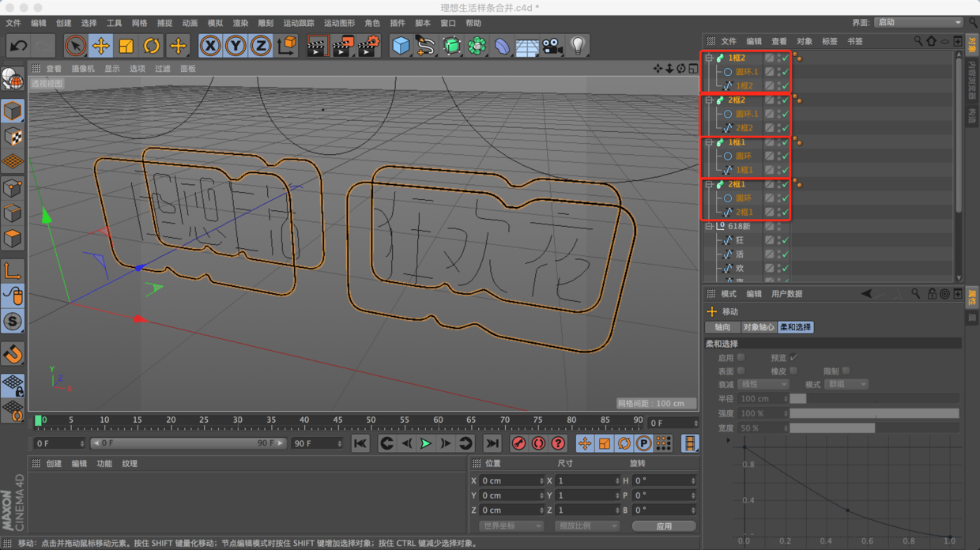Open the spline pen tool
Screen dimensions: 980x550
[426, 46]
